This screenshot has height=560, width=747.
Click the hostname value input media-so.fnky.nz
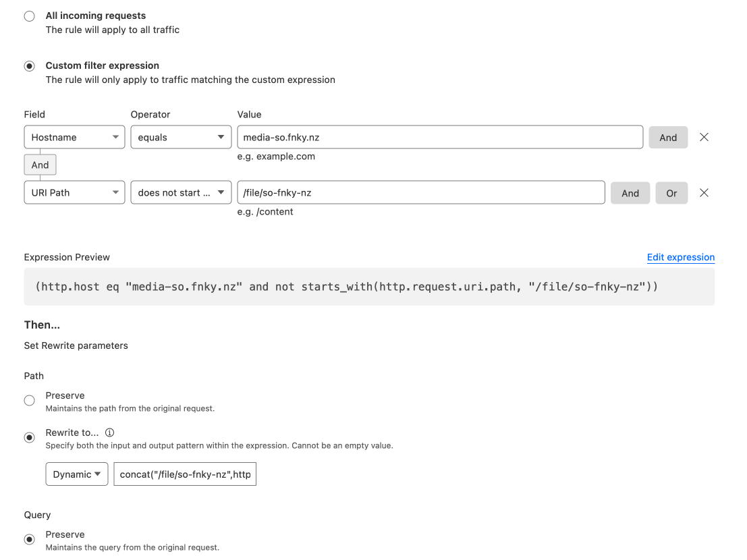tap(439, 137)
